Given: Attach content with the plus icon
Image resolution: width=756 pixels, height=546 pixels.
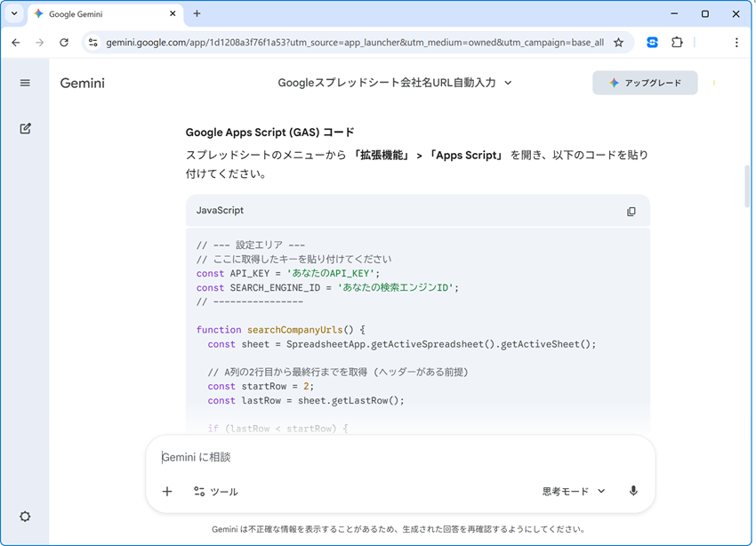Looking at the screenshot, I should [x=166, y=491].
